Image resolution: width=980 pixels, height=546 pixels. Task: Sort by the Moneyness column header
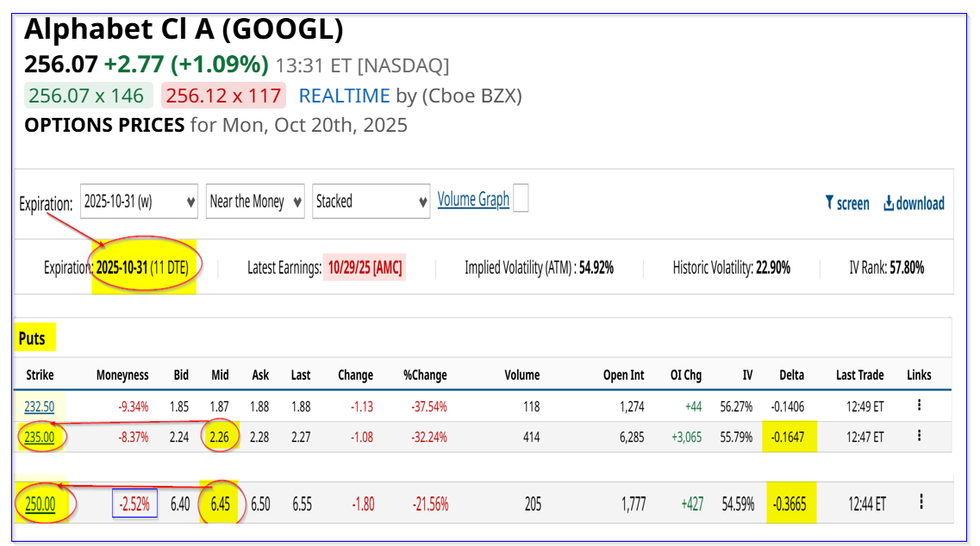[122, 375]
